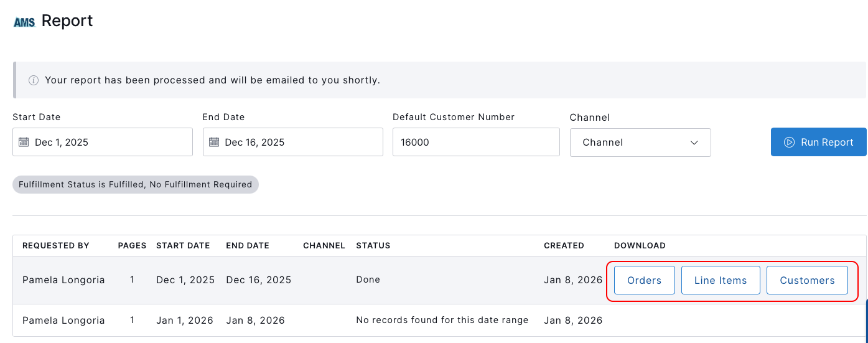The height and width of the screenshot is (343, 868).
Task: Click the Default Customer Number field
Action: point(476,142)
